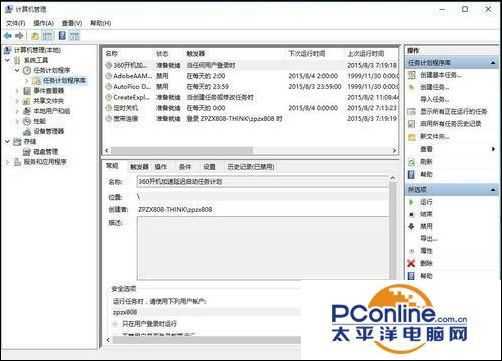Click 结束 to end selected task

[x=426, y=214]
